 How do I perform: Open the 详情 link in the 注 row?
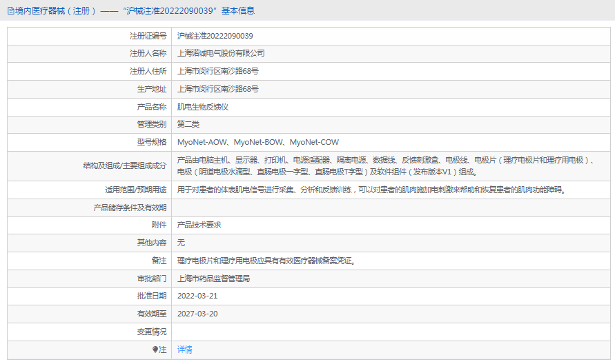click(185, 350)
